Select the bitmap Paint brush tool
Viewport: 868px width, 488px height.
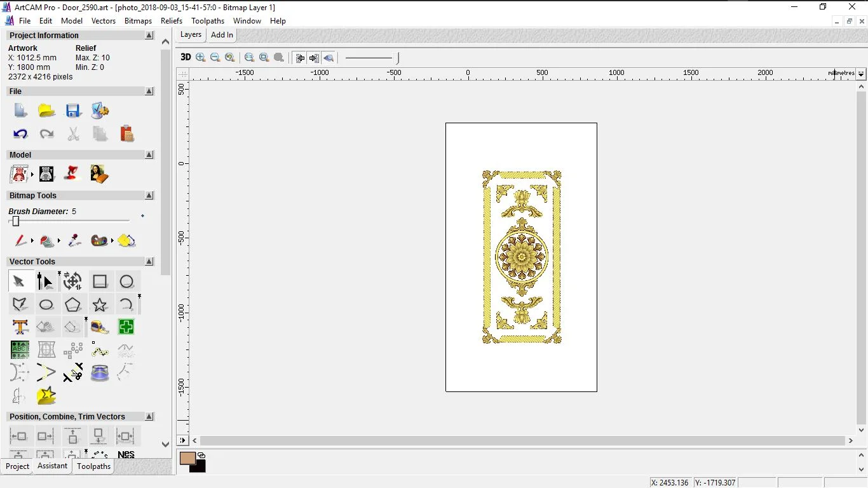click(20, 241)
